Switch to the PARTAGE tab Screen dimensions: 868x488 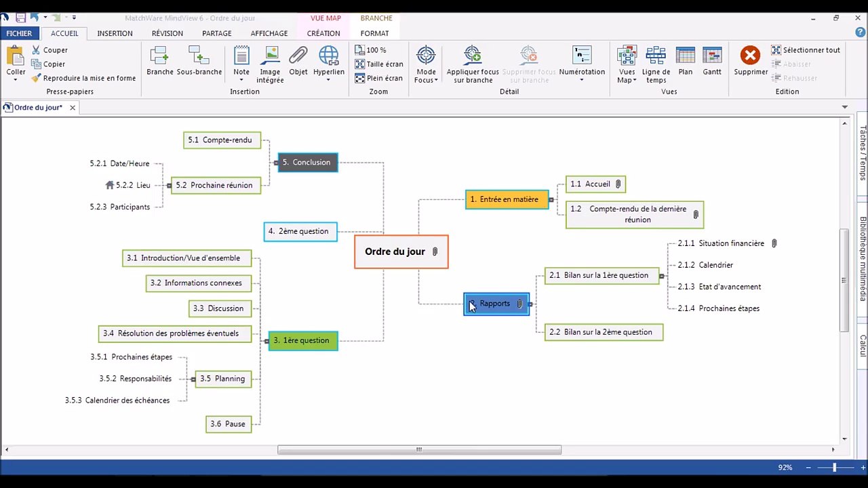(x=217, y=33)
